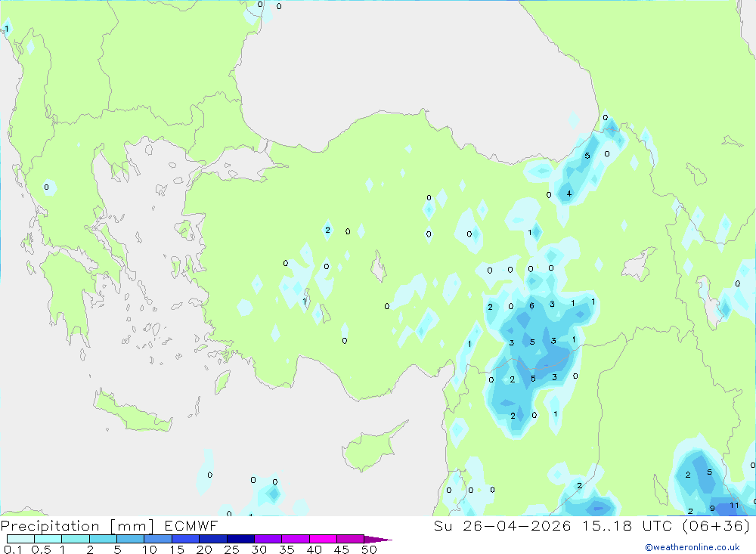Viewport: 756px width, 554px height.
Task: Click the legend label '10'
Action: (150, 549)
